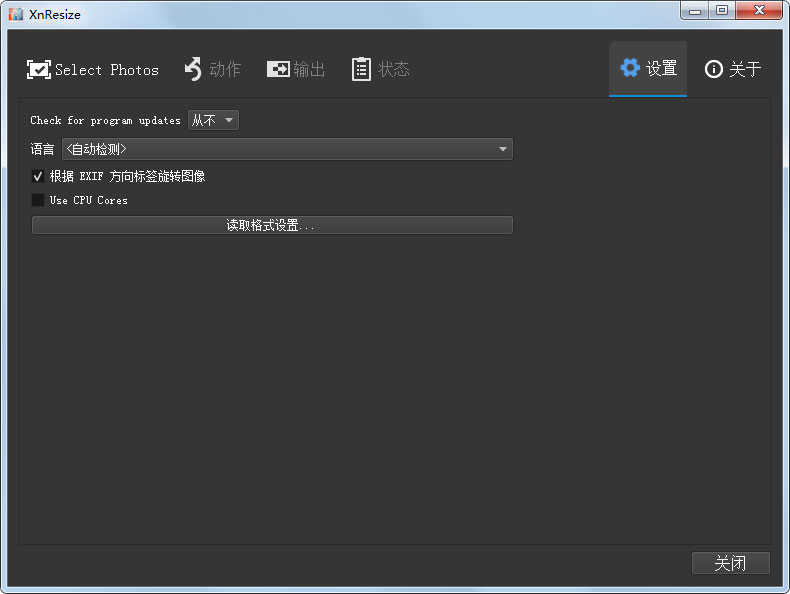Click the Use CPU Cores label text
The width and height of the screenshot is (790, 594).
89,200
